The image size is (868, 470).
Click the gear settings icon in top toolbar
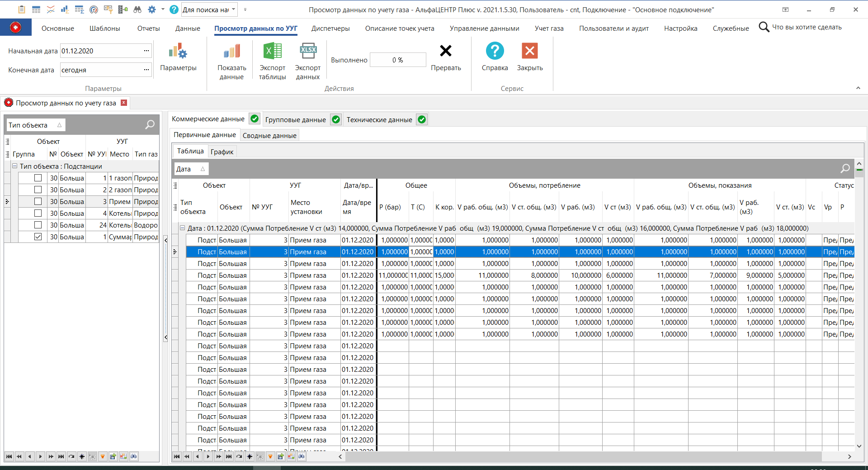pos(152,9)
